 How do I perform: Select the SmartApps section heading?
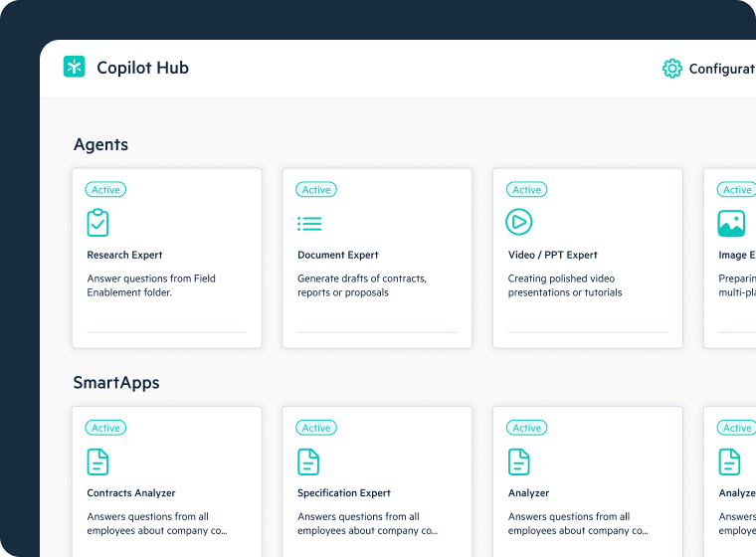(115, 383)
